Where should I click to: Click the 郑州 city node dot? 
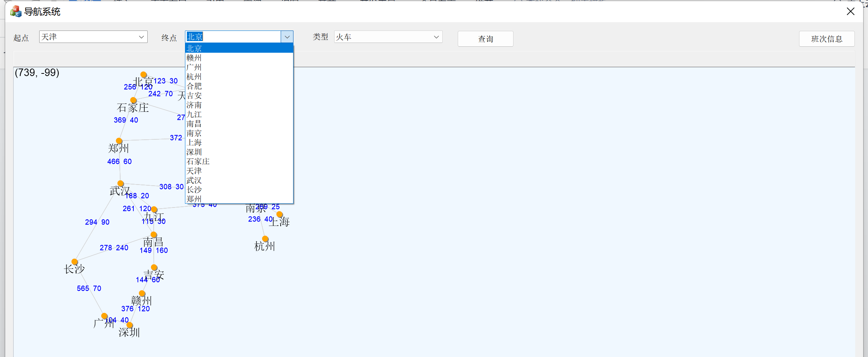coord(119,141)
